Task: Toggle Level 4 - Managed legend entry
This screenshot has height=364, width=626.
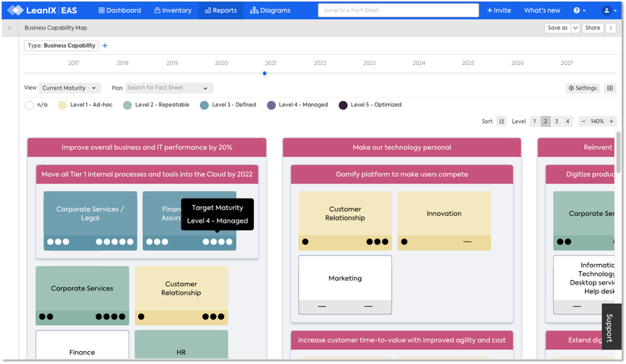Action: point(297,105)
